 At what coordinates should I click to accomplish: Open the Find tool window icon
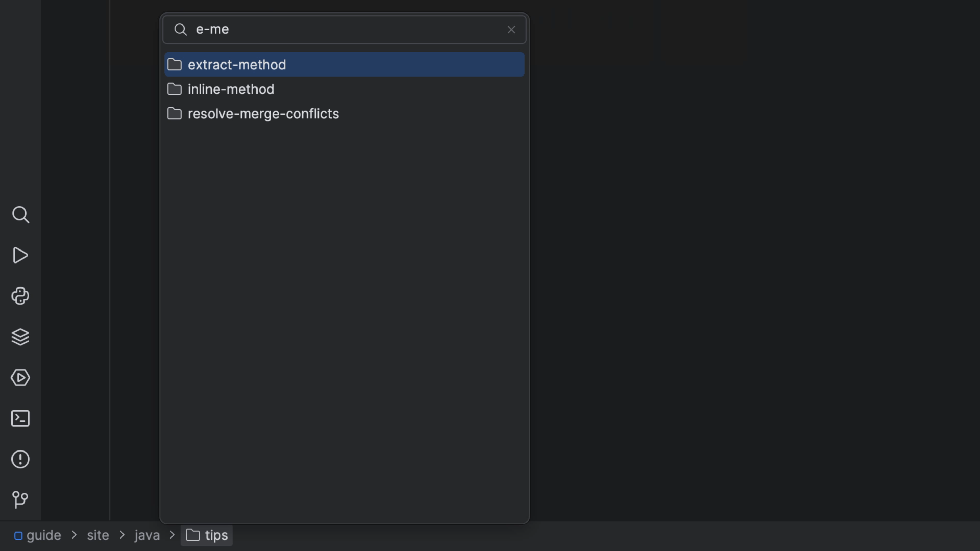(20, 215)
